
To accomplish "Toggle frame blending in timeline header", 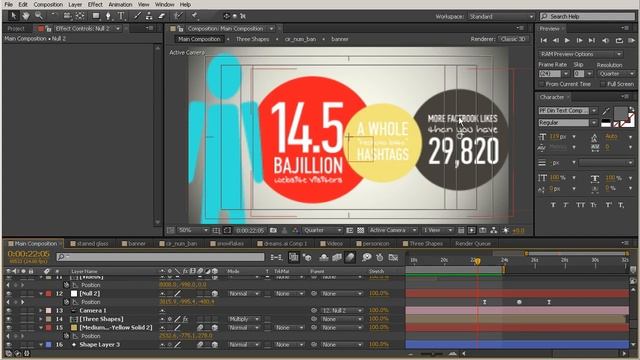I will pos(337,257).
